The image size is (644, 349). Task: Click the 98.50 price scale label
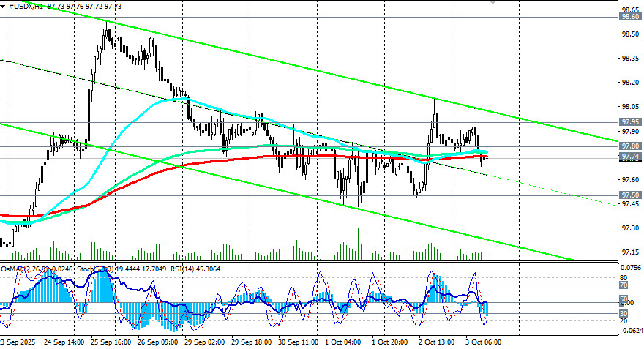630,34
